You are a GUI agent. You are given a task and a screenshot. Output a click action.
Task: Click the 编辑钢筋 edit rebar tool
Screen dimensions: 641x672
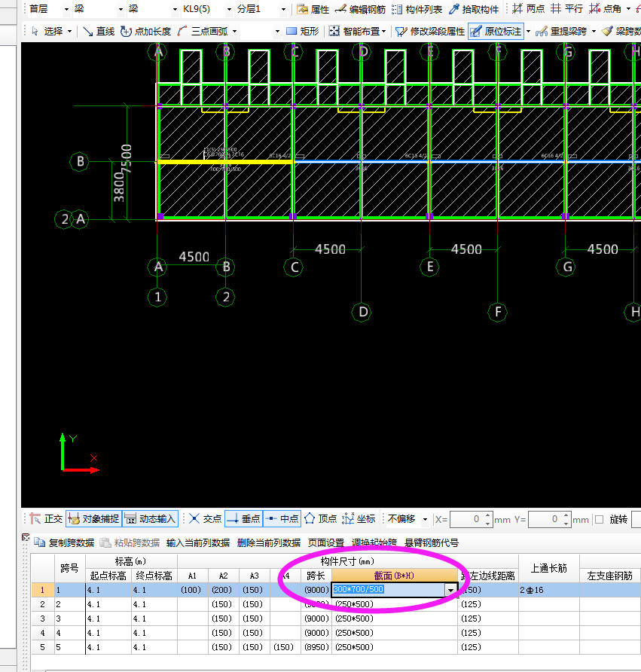[360, 9]
